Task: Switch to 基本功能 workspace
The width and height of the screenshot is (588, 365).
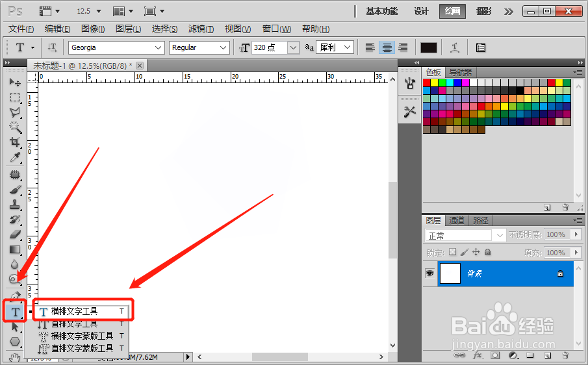Action: coord(382,11)
